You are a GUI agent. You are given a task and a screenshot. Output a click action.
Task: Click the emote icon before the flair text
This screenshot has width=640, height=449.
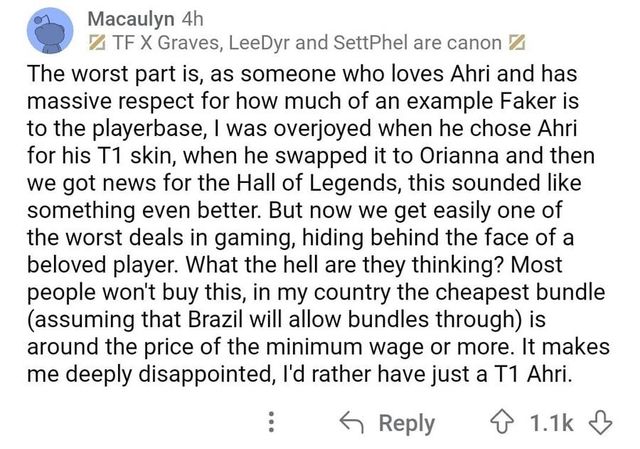tap(98, 45)
